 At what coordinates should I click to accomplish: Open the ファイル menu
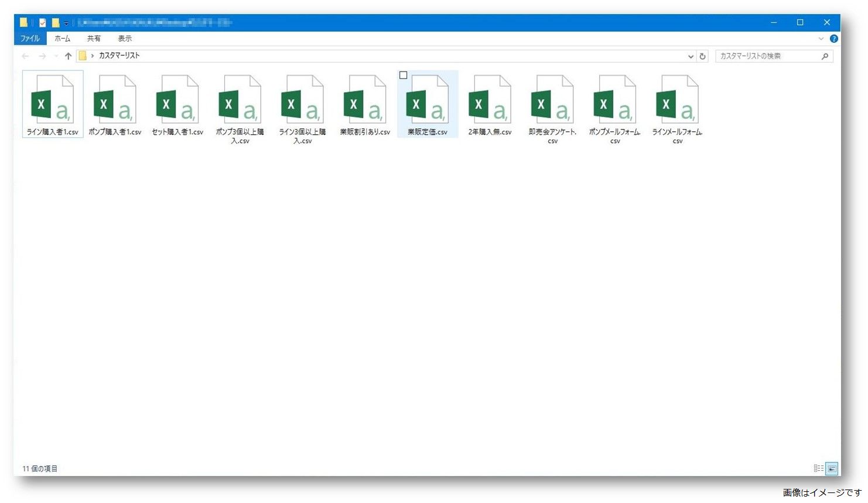coord(30,39)
